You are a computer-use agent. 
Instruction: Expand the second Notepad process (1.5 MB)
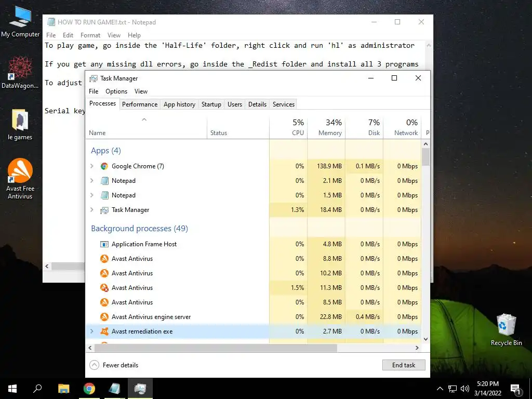[91, 195]
